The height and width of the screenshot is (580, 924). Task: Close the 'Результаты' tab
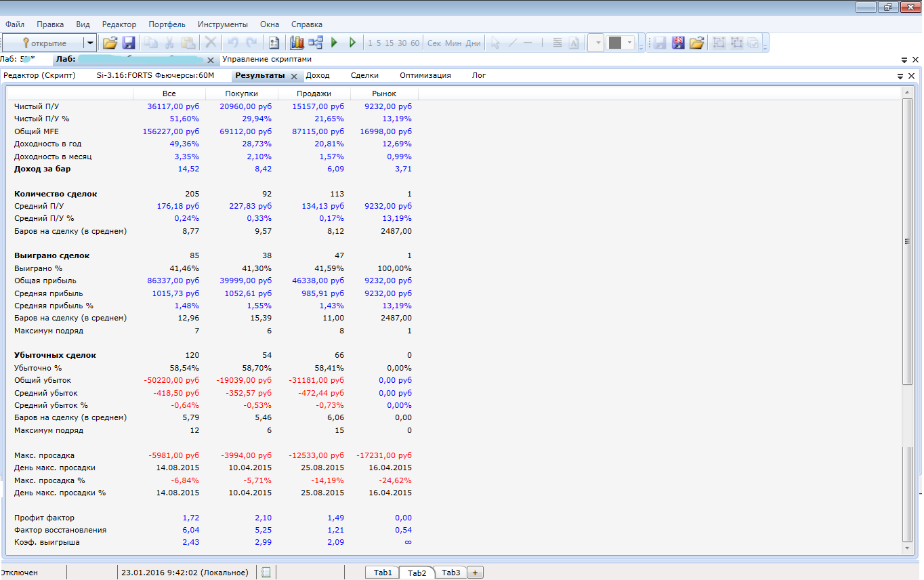tap(294, 76)
